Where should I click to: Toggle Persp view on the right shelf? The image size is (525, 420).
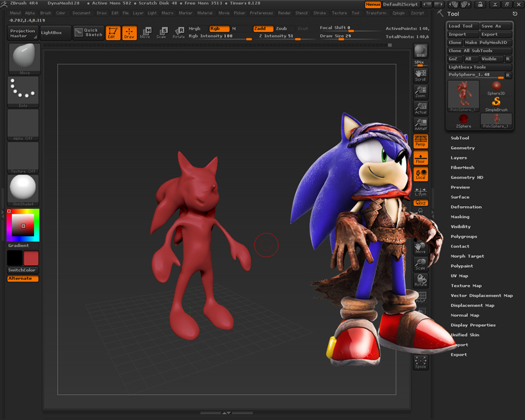coord(421,140)
